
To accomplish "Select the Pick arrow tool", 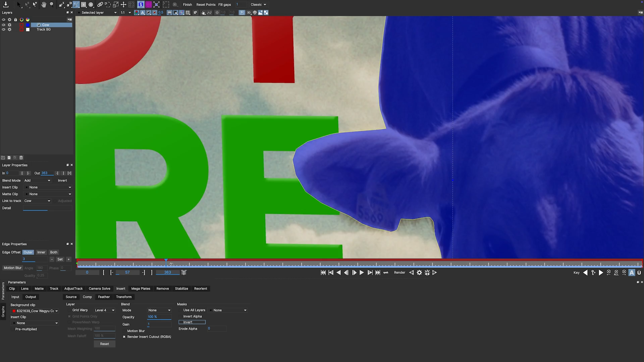I will click(18, 4).
